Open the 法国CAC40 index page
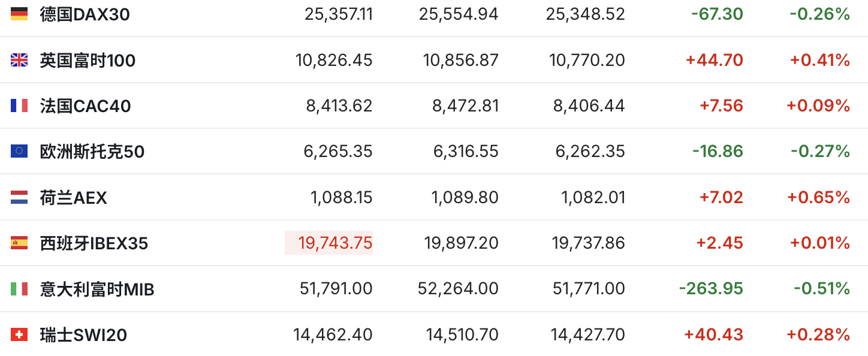Image resolution: width=868 pixels, height=356 pixels. click(x=85, y=107)
